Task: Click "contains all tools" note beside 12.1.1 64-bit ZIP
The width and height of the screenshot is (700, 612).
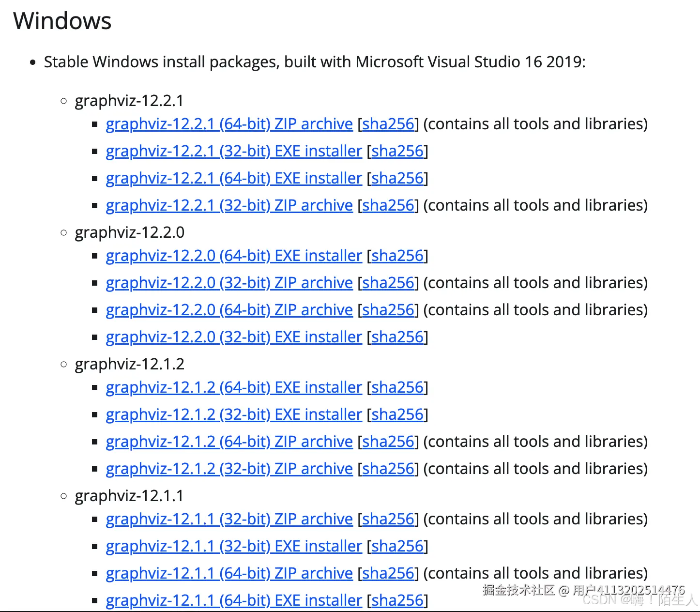Action: (535, 573)
